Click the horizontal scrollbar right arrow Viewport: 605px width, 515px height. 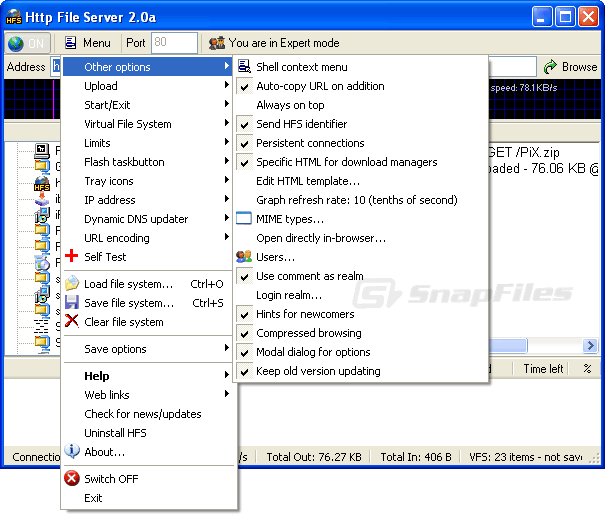(590, 345)
